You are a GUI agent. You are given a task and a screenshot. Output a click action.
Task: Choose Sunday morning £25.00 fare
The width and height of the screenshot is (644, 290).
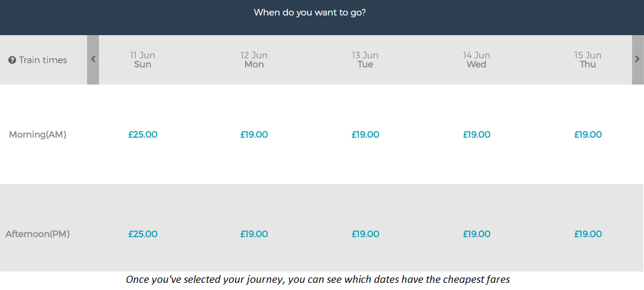click(x=143, y=135)
